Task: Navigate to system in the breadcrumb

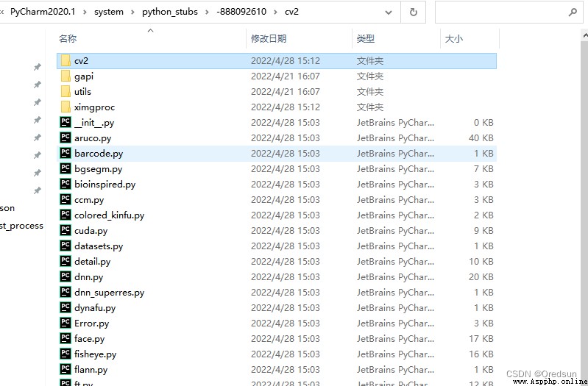Action: click(x=109, y=12)
